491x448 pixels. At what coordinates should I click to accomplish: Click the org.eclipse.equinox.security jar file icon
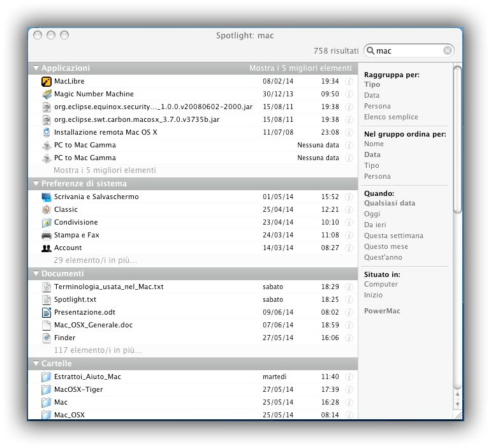point(47,107)
